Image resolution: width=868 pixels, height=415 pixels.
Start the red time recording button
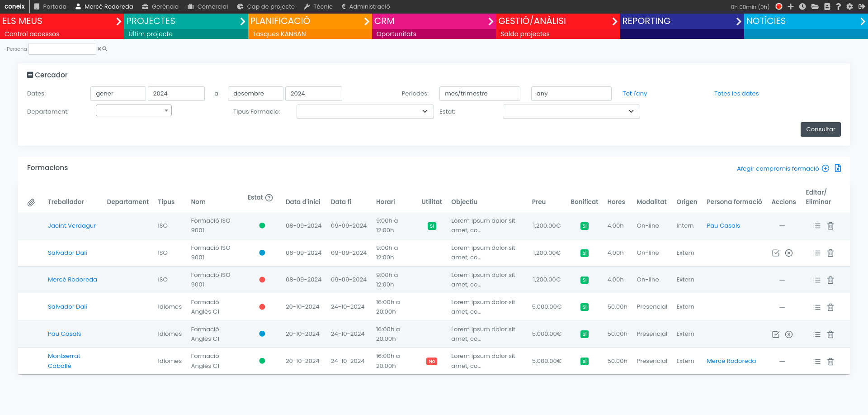click(x=779, y=6)
